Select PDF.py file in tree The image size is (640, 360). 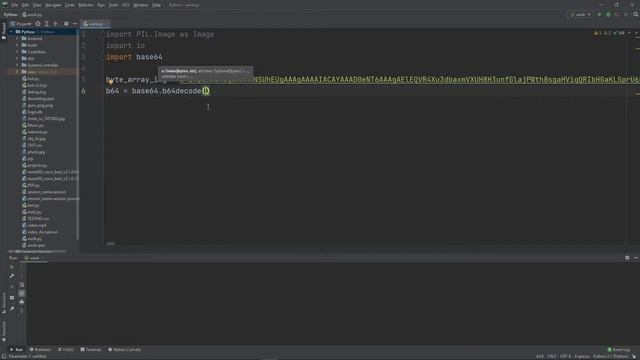pyautogui.click(x=31, y=185)
